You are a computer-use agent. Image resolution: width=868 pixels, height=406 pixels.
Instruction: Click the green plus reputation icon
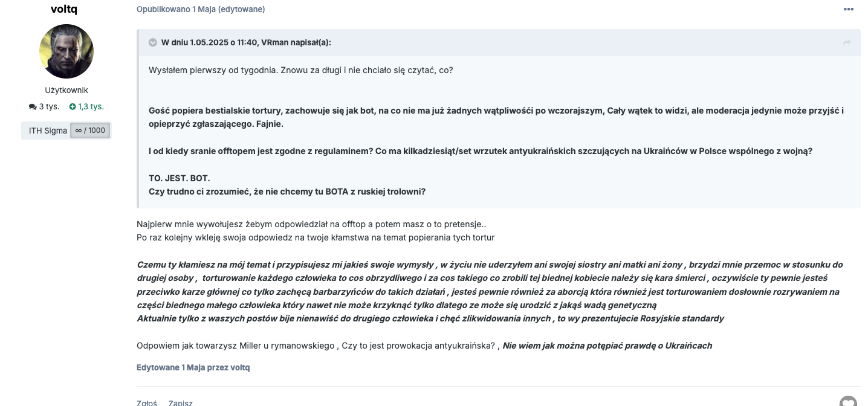point(73,107)
